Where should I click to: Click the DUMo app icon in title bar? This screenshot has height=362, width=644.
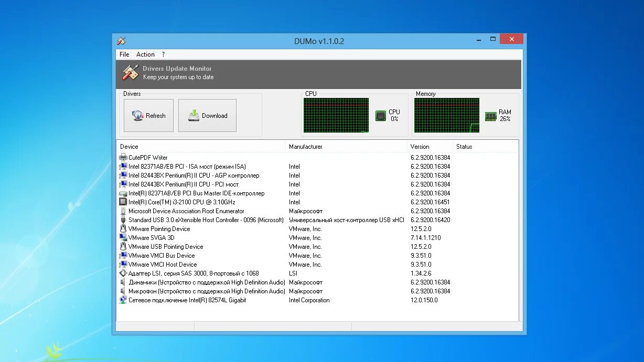121,41
